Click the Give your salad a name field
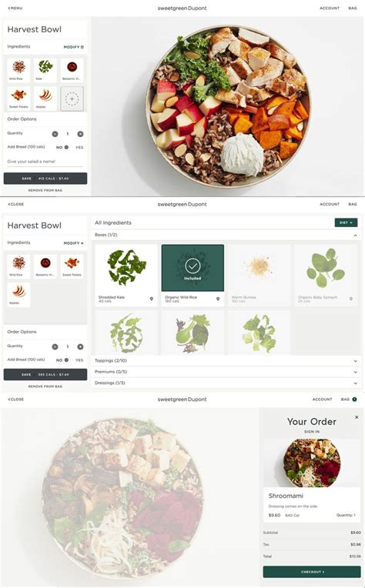Image resolution: width=365 pixels, height=588 pixels. coord(45,162)
